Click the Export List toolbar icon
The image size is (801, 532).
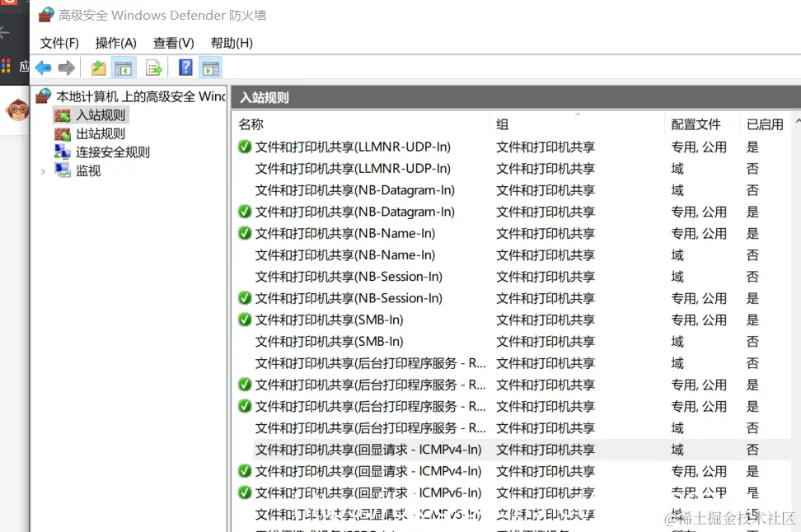click(x=154, y=68)
